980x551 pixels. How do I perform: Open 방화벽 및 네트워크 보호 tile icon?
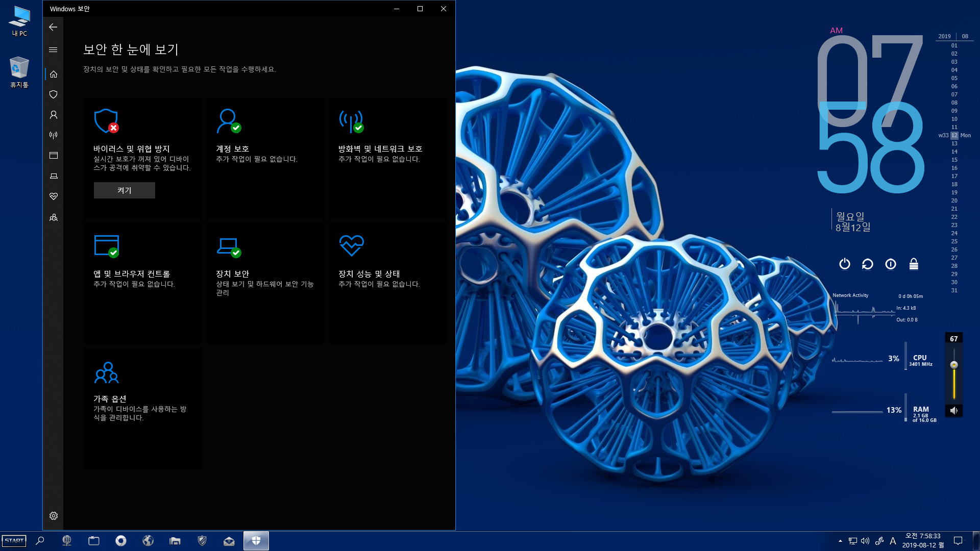click(x=352, y=121)
